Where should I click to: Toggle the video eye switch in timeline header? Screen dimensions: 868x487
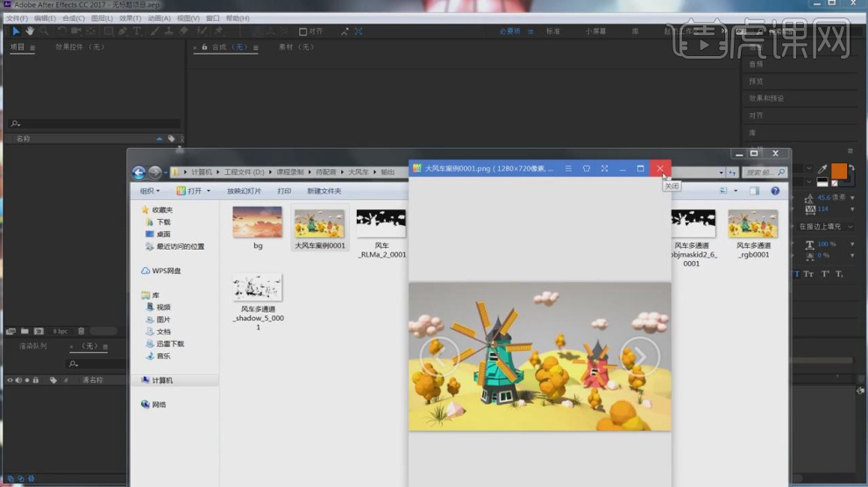(x=10, y=380)
